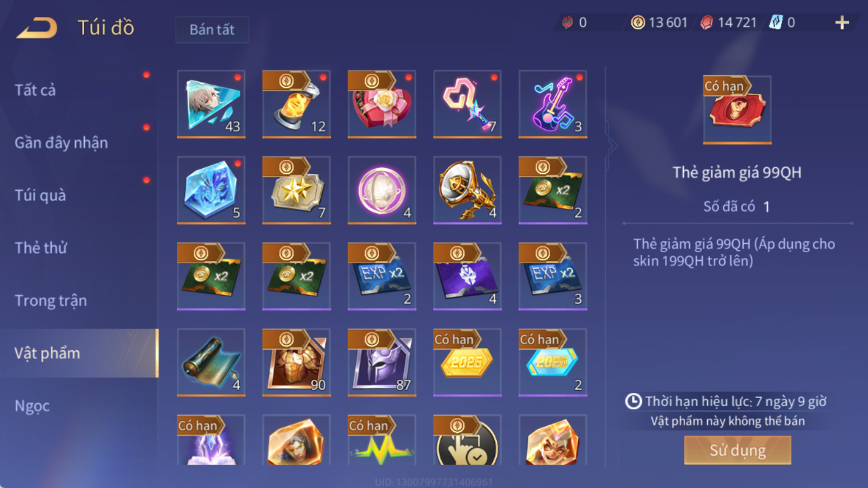Select the scroll item with count 4
The image size is (868, 488).
211,362
